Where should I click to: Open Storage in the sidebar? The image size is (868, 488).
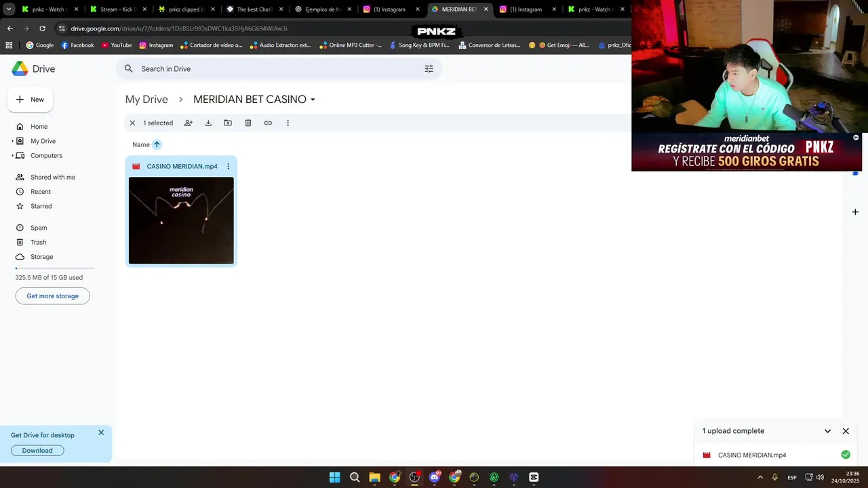pos(41,257)
